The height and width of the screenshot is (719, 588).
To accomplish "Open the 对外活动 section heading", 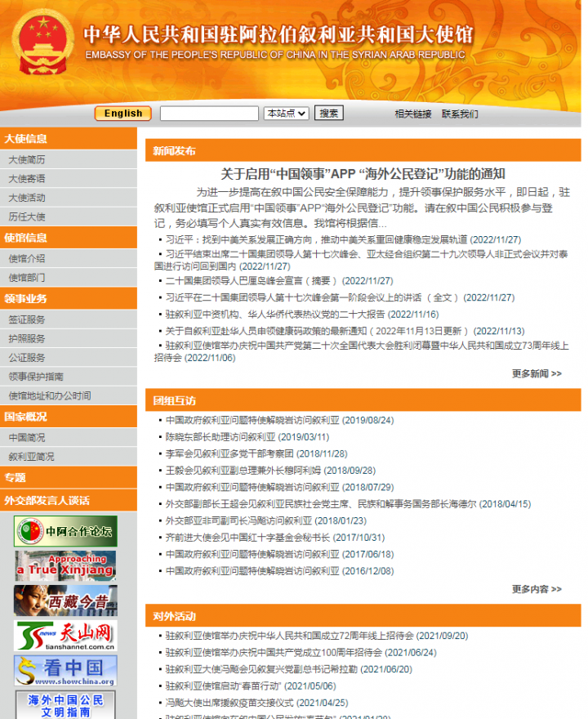I will click(x=174, y=616).
